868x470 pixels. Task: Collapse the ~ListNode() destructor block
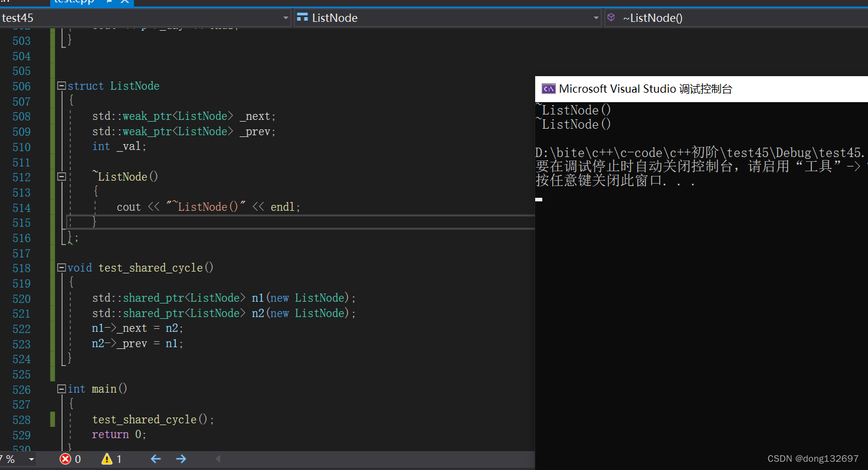[61, 177]
